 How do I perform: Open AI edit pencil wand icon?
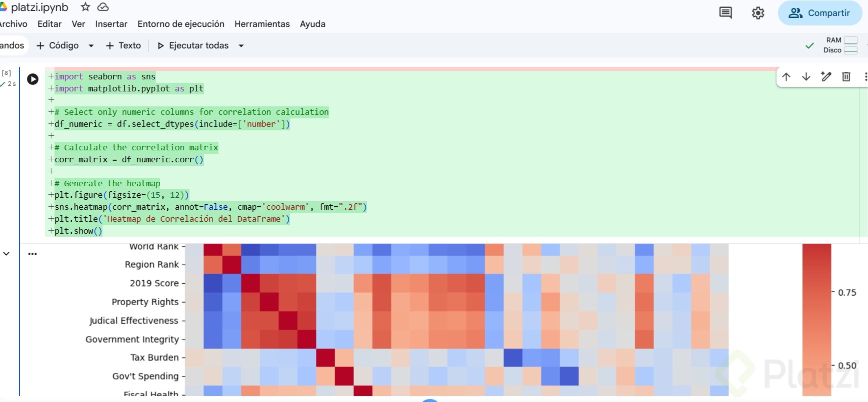(826, 76)
